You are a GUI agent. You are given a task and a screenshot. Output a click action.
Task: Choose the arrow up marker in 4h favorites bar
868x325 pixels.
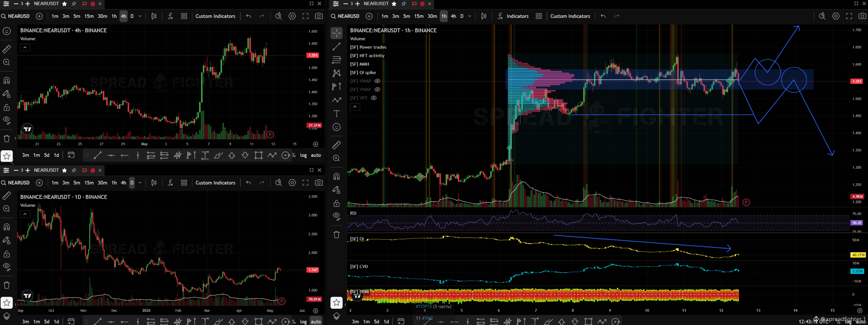tap(232, 155)
